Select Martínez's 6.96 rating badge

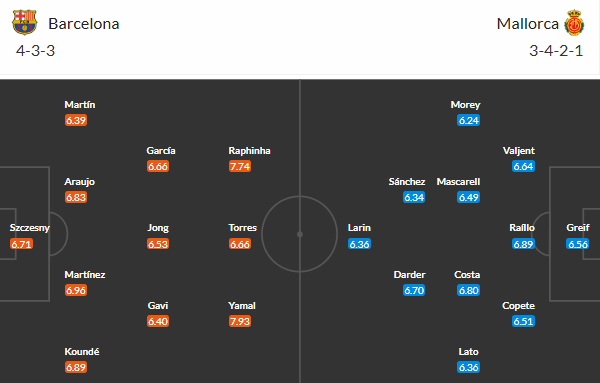point(76,290)
